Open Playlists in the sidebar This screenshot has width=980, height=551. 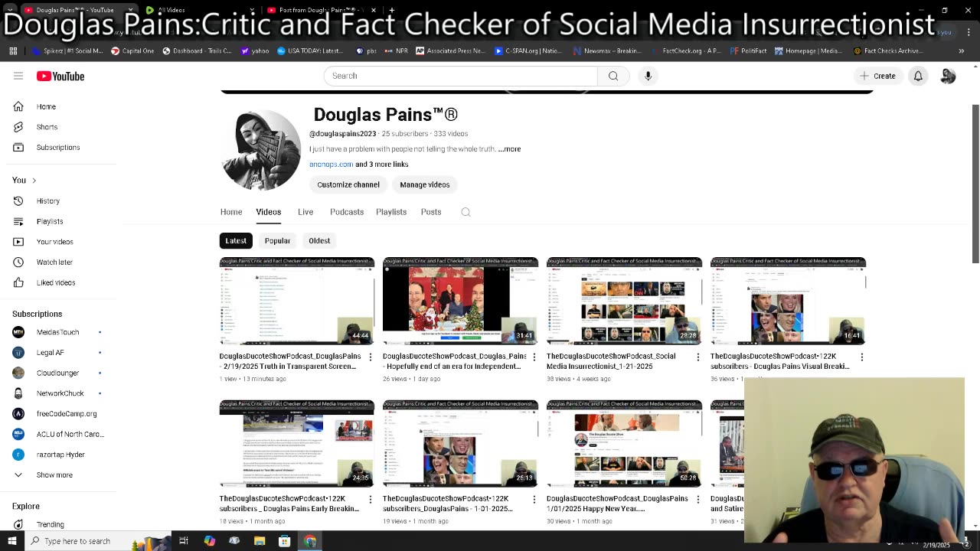click(x=60, y=221)
